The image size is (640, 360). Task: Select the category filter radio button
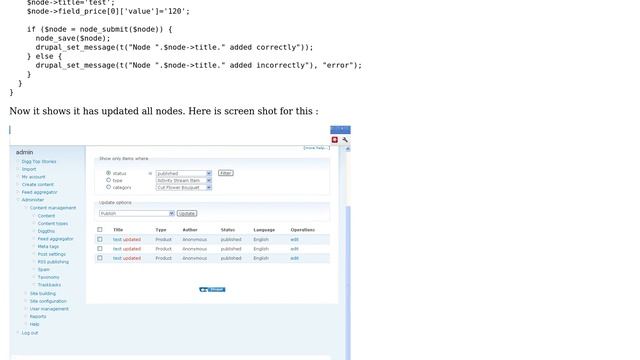tap(109, 187)
